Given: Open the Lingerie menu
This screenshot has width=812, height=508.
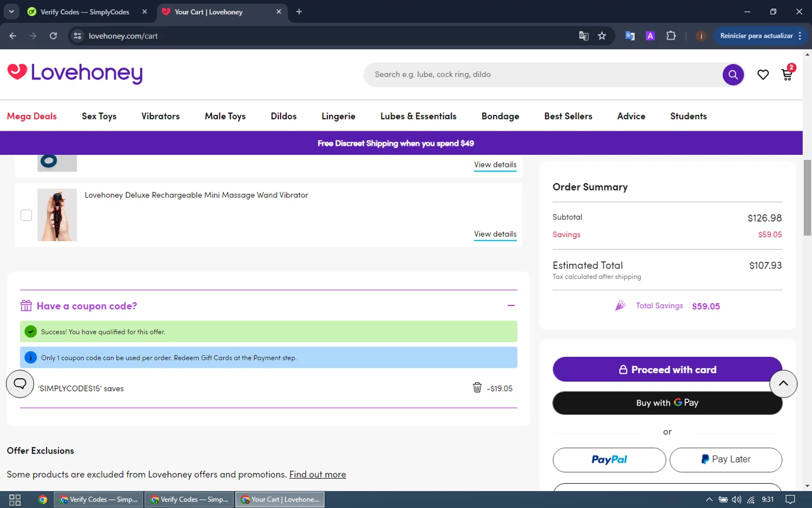Looking at the screenshot, I should (x=338, y=116).
